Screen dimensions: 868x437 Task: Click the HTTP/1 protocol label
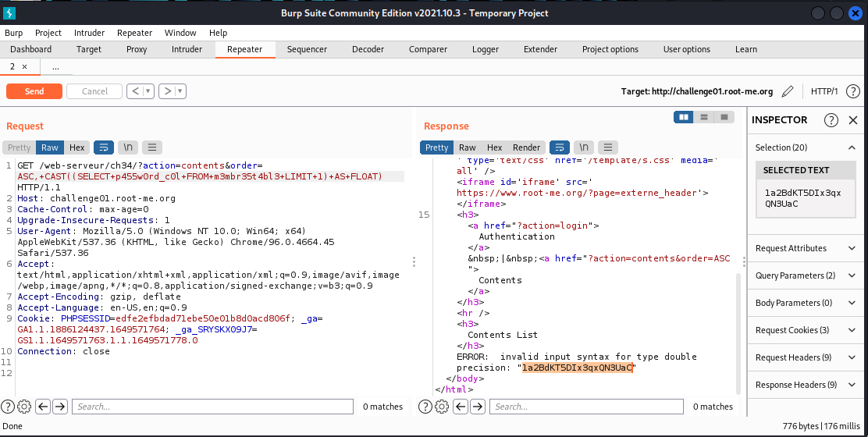coord(825,91)
